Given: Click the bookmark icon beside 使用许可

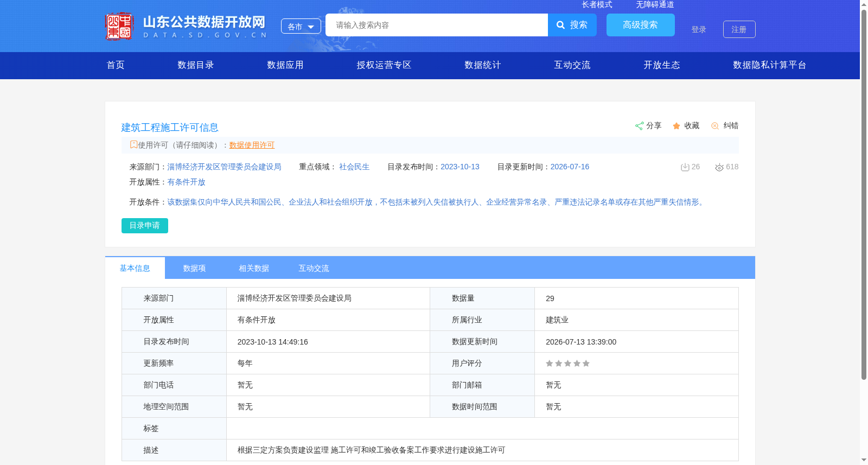Looking at the screenshot, I should coord(133,145).
